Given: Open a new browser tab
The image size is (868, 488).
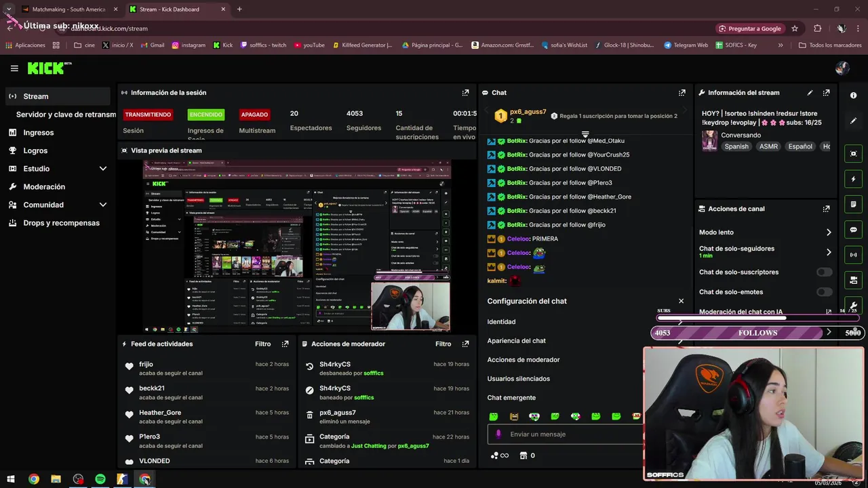Looking at the screenshot, I should (239, 9).
